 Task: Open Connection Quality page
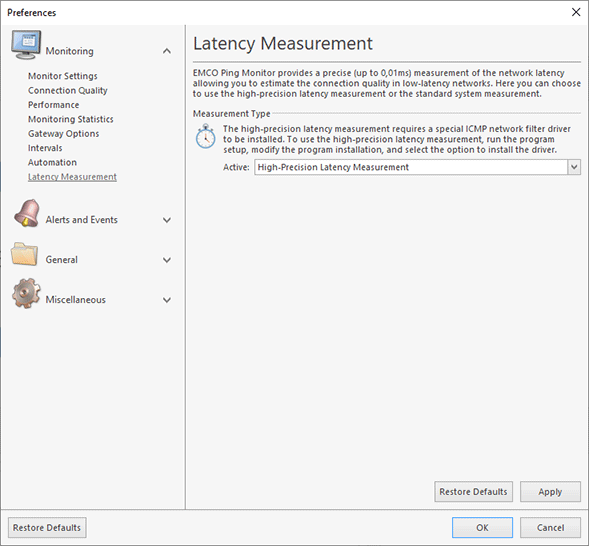68,90
